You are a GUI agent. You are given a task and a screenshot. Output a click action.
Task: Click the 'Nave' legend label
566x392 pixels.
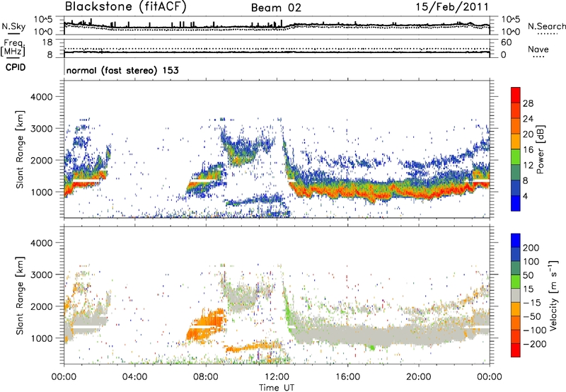click(538, 50)
